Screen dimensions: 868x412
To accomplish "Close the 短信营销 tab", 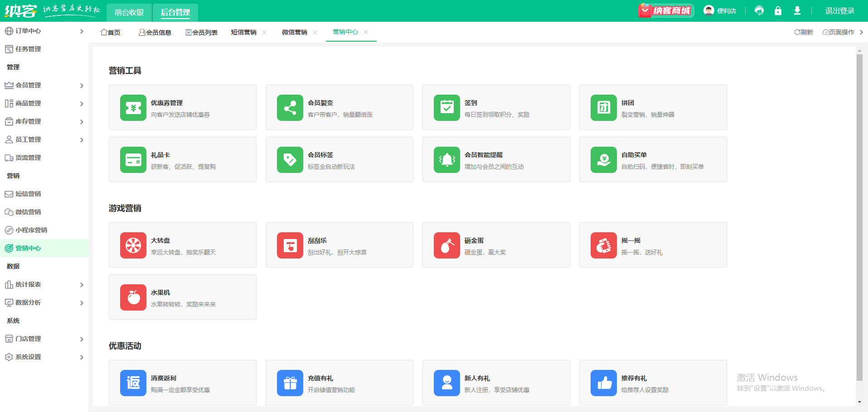I will tap(264, 32).
